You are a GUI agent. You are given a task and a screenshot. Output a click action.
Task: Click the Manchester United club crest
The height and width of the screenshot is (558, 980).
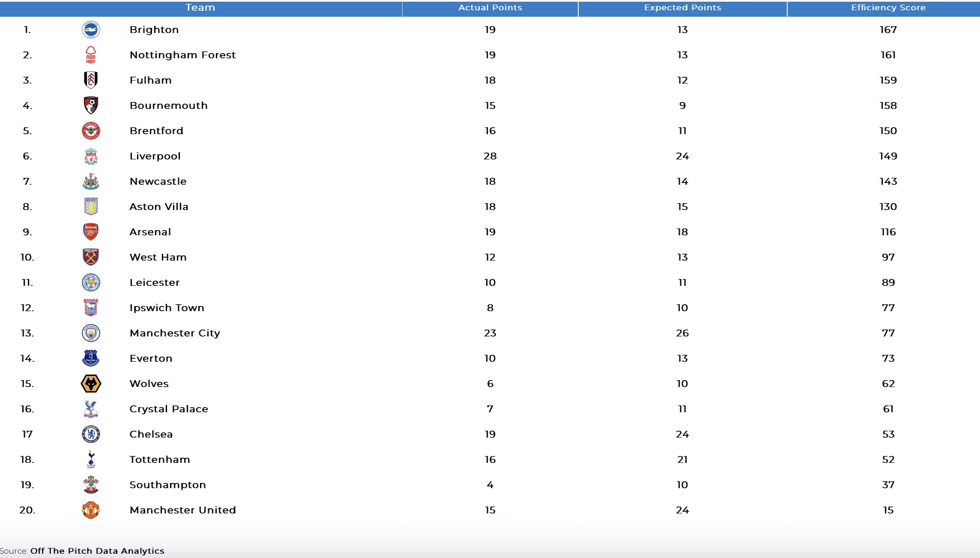pyautogui.click(x=91, y=510)
